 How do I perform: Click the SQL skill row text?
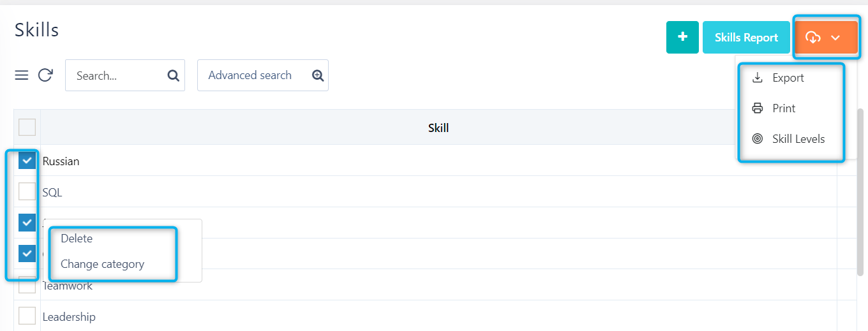[x=52, y=192]
